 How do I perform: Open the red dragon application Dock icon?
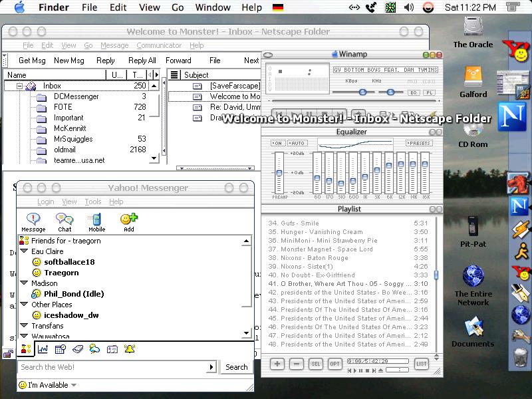pos(517,184)
